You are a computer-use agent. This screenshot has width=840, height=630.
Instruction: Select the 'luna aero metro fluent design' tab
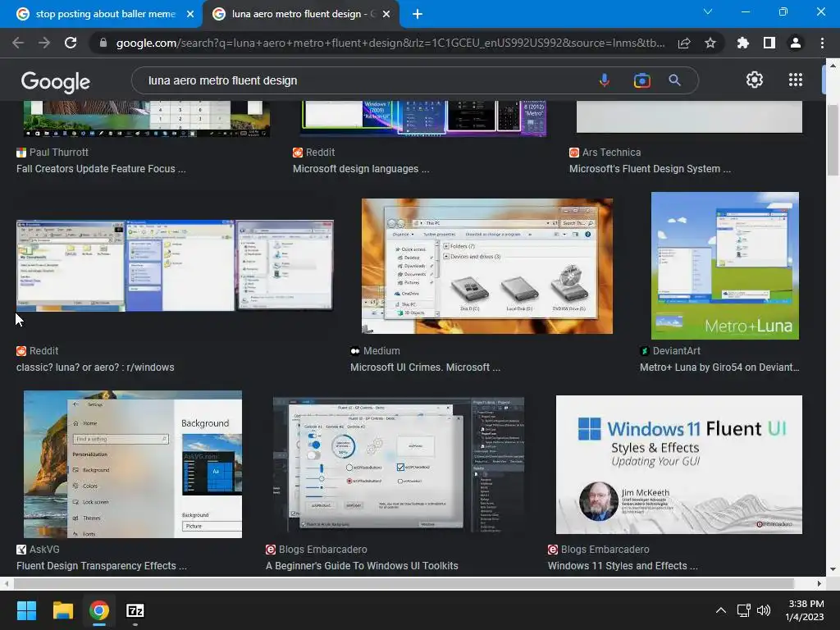(x=300, y=14)
